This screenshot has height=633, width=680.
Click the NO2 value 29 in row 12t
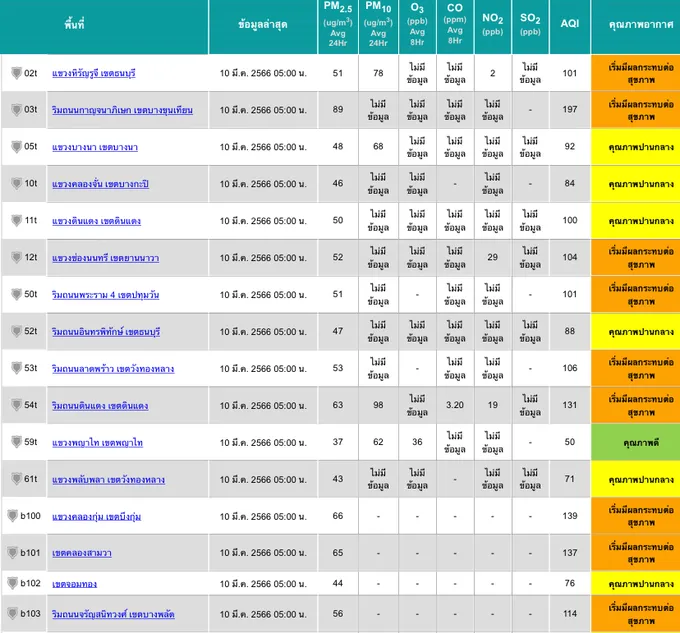click(492, 257)
